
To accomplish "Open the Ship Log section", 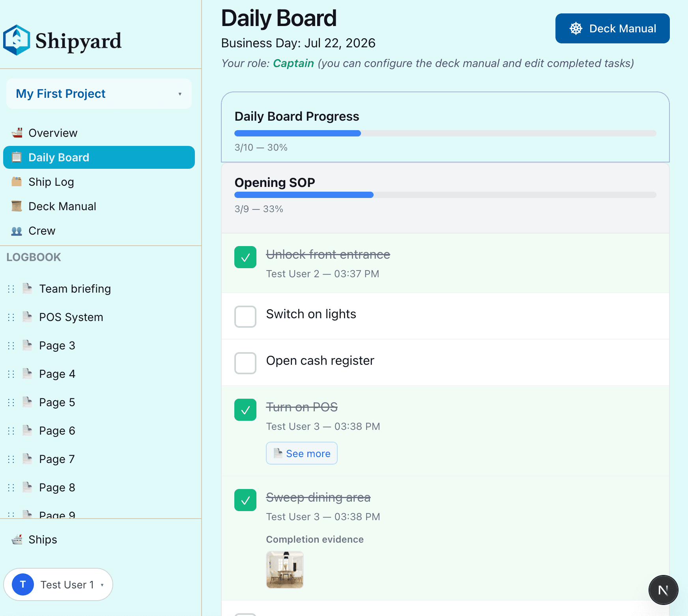I will [x=99, y=182].
